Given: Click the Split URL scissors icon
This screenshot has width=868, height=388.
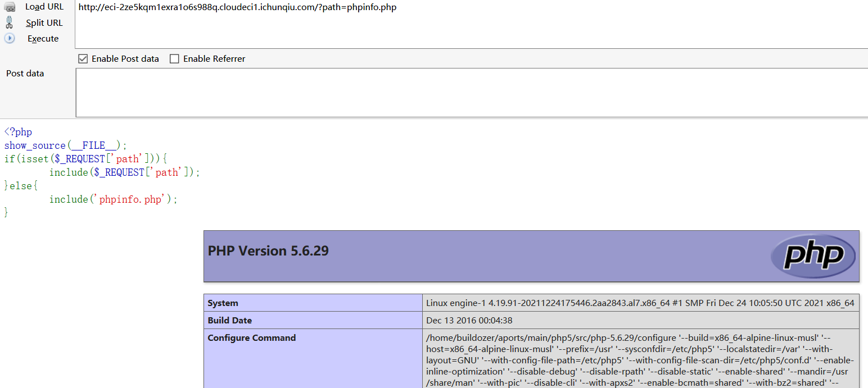Looking at the screenshot, I should click(x=9, y=22).
